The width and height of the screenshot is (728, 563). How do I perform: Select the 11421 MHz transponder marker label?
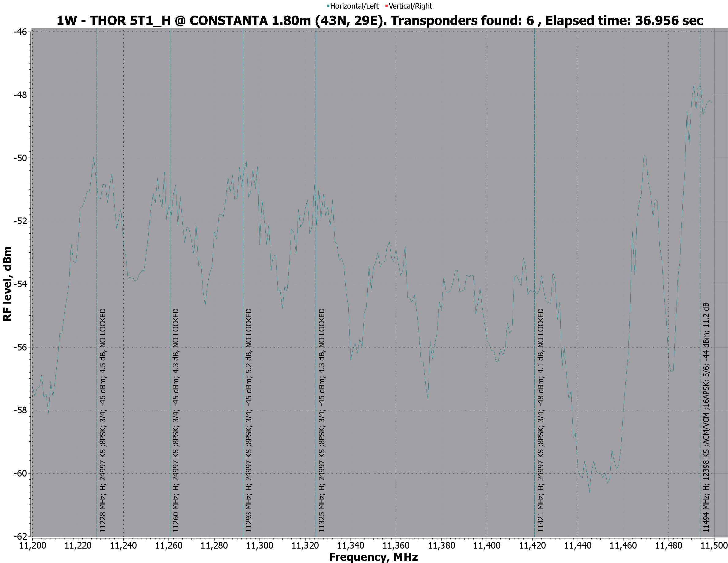[541, 420]
